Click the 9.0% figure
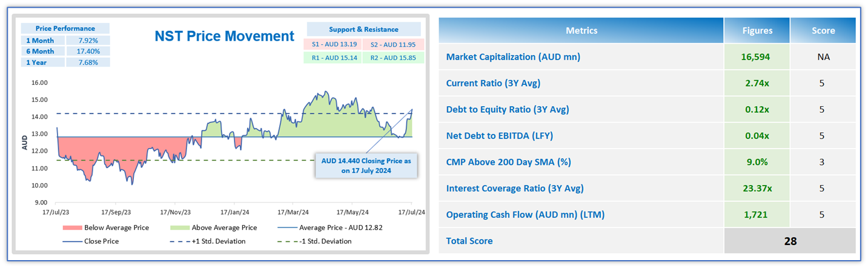This screenshot has width=868, height=268. pyautogui.click(x=757, y=162)
